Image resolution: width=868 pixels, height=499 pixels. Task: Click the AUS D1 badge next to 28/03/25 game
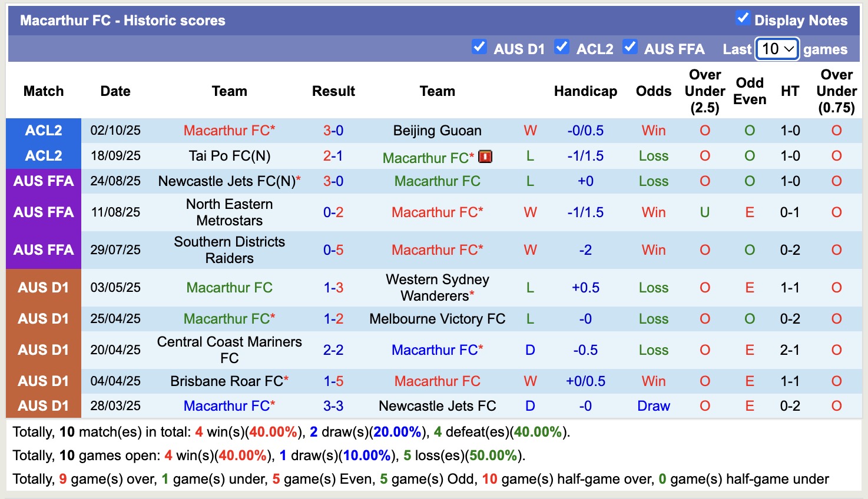coord(43,405)
